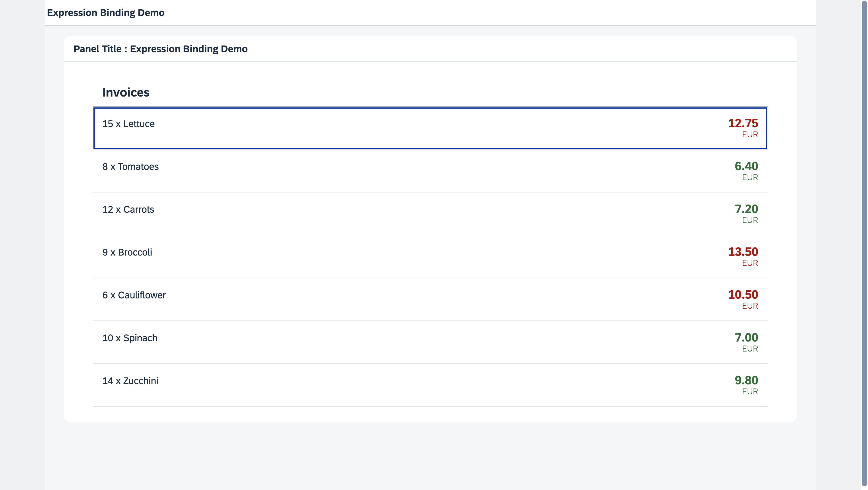
Task: Click the 10.50 EUR Cauliflower price
Action: coord(743,295)
